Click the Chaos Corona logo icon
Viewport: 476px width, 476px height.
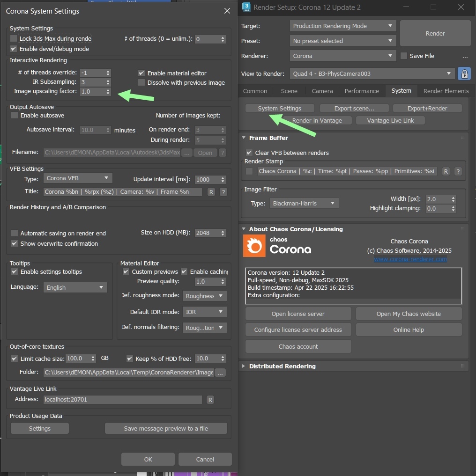254,246
